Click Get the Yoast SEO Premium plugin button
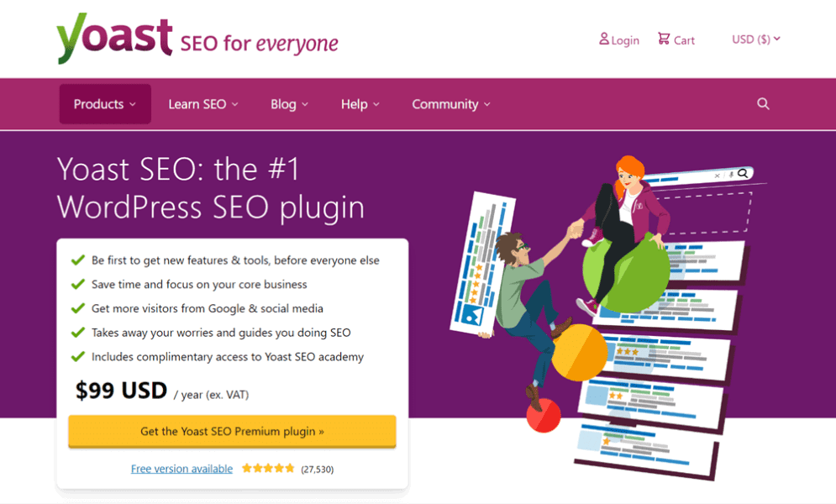This screenshot has height=504, width=836. pyautogui.click(x=232, y=431)
